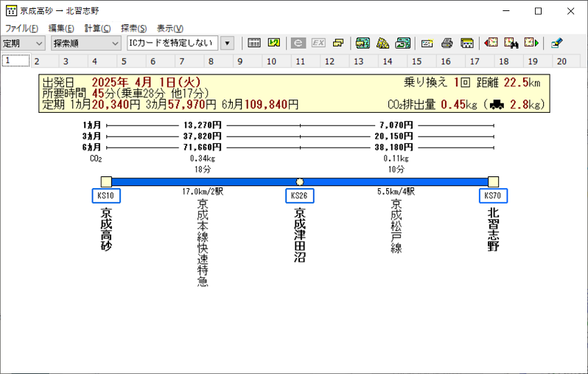Click the 所要時間 45分 duration text

click(x=78, y=93)
